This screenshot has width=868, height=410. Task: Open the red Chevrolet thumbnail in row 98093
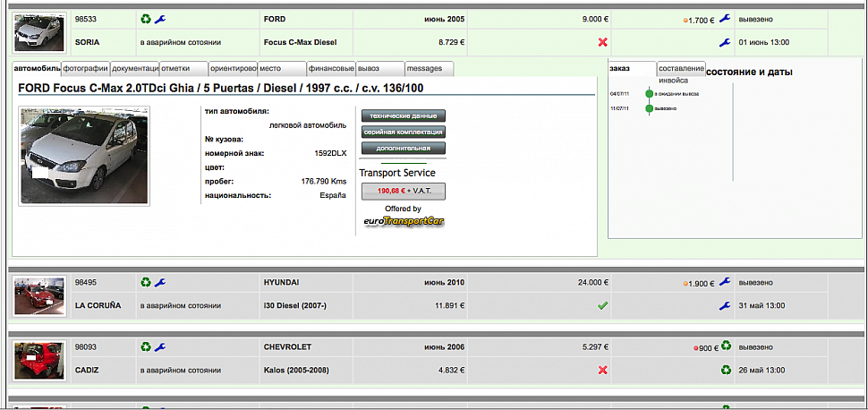click(x=39, y=361)
